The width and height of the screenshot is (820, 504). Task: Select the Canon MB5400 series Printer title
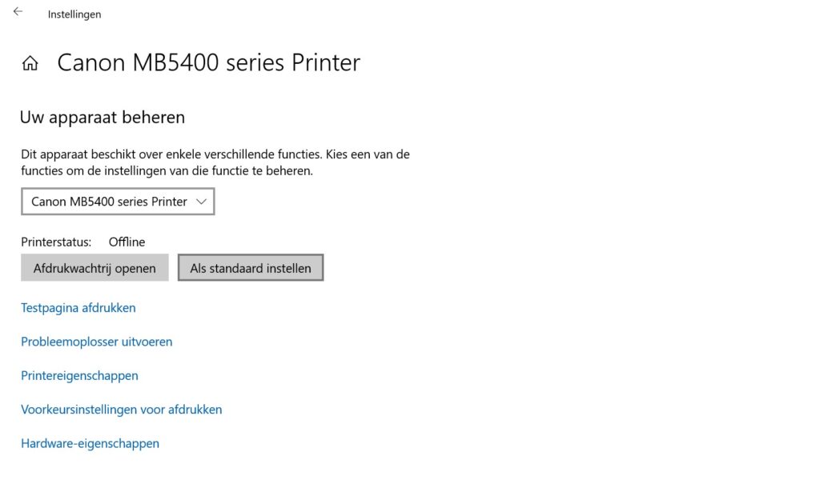pos(208,62)
